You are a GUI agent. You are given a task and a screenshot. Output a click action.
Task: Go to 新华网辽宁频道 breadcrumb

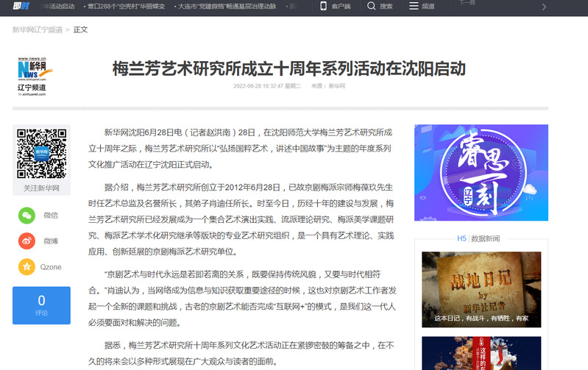click(x=37, y=30)
